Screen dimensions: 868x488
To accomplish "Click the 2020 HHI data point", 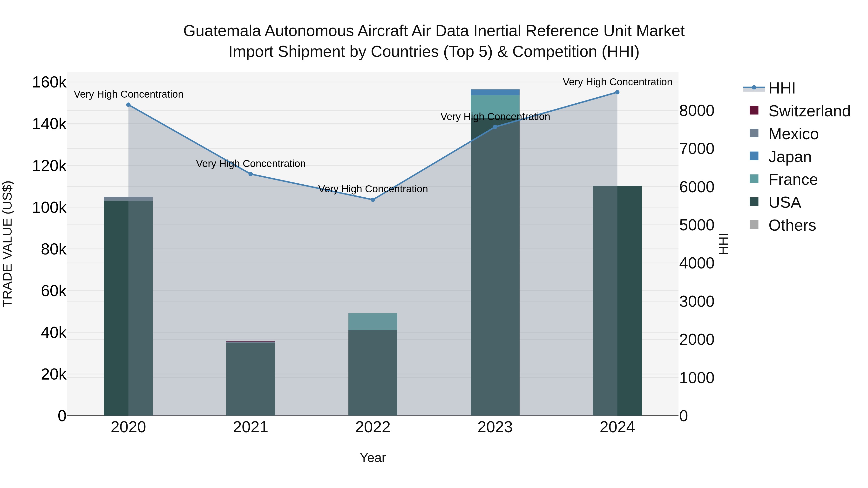I will click(x=128, y=105).
